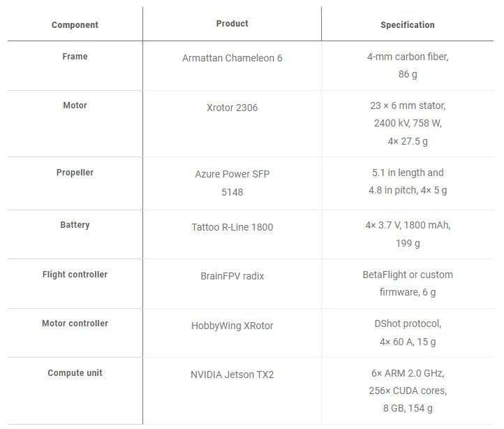Select the Xrotor 2306 product cell
The height and width of the screenshot is (429, 504).
click(x=232, y=108)
